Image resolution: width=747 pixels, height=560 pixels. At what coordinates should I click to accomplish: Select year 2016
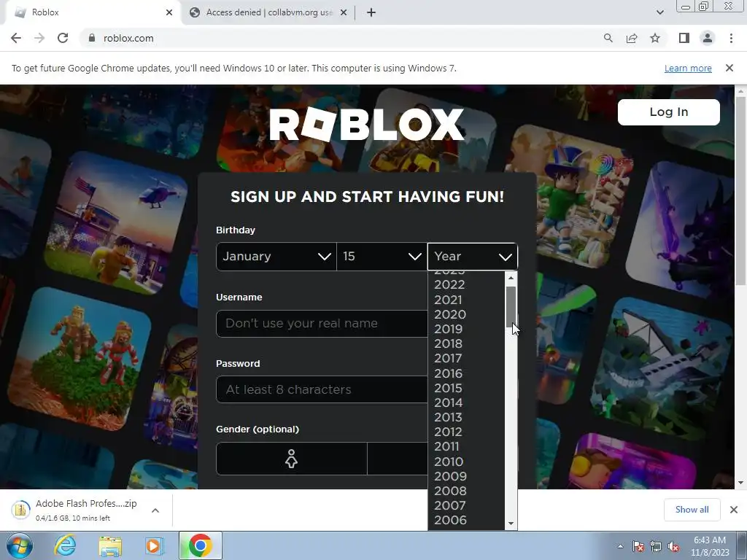click(x=449, y=373)
